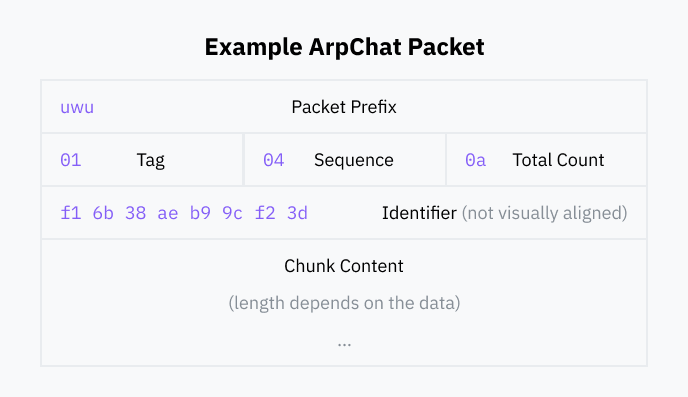
Task: Click the '3d' identifier byte
Action: pos(297,213)
